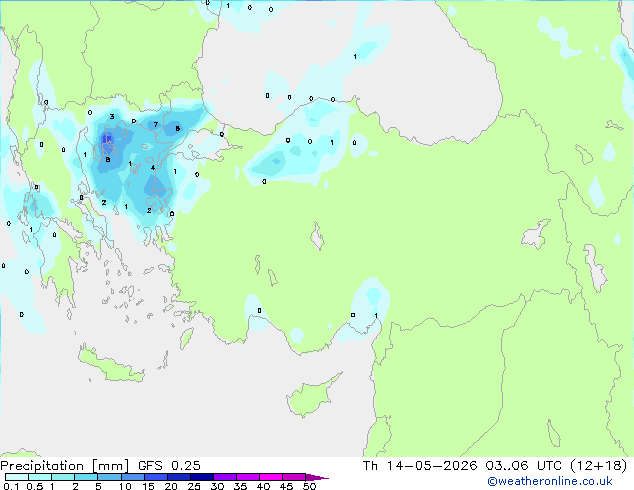Click the legend scale label "0.5"
Viewport: 634px width, 490px height.
pos(34,486)
